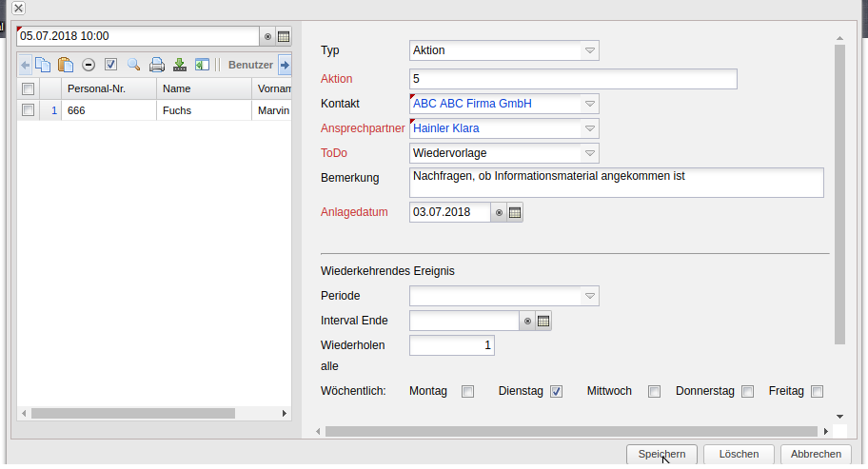Click the paste clipboard icon
Screen dimensions: 868x469
coord(66,65)
